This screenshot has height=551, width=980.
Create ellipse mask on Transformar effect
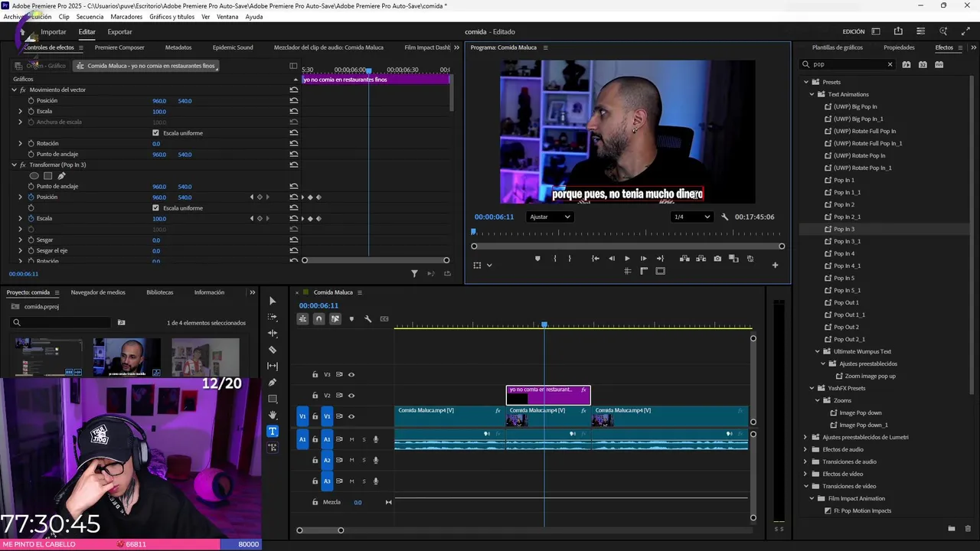34,176
